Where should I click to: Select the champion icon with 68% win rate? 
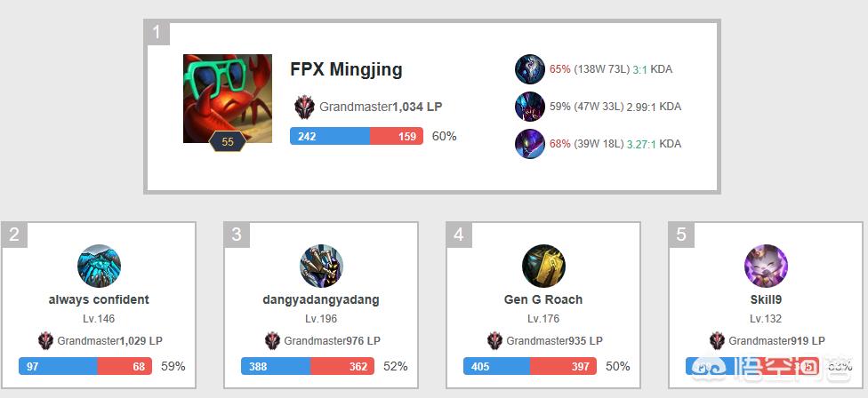pos(530,144)
